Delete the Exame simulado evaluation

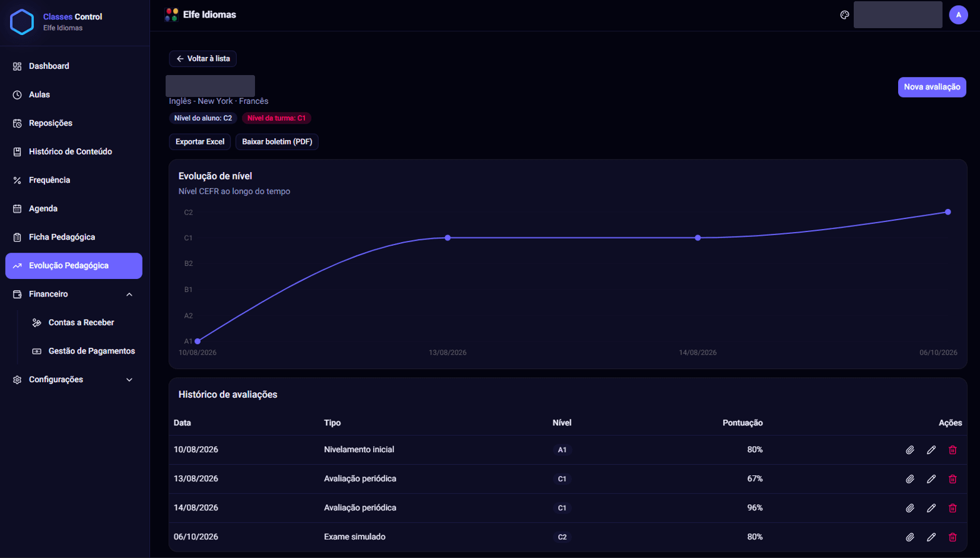click(952, 537)
